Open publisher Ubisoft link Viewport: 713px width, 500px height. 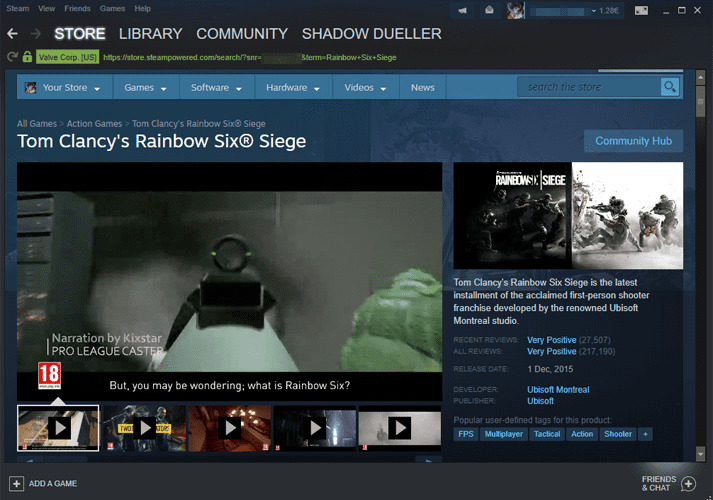(540, 401)
